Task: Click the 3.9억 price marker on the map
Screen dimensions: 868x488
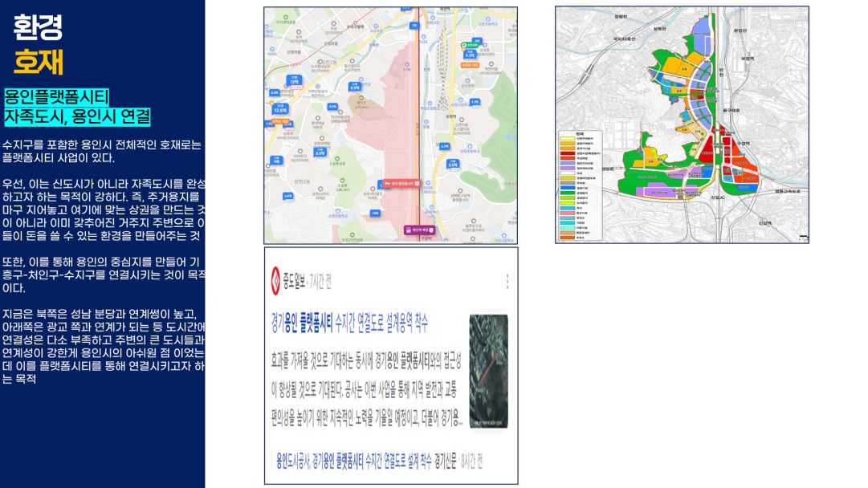Action: pos(332,107)
